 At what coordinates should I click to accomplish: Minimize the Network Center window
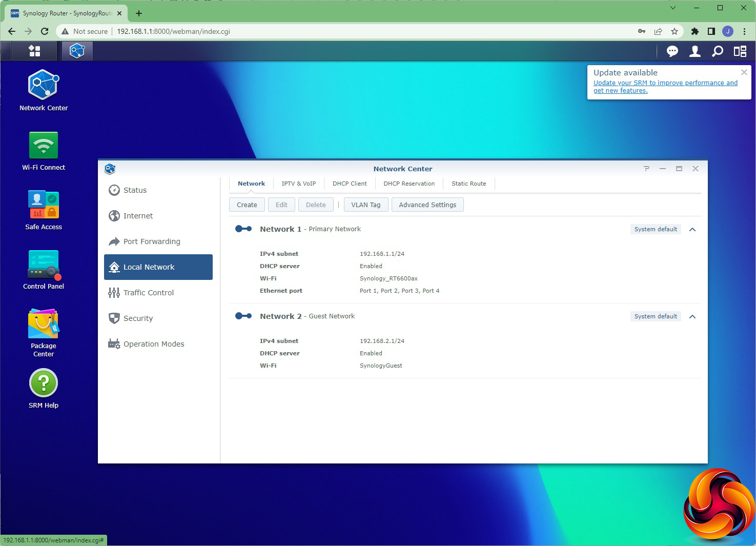[x=663, y=169]
